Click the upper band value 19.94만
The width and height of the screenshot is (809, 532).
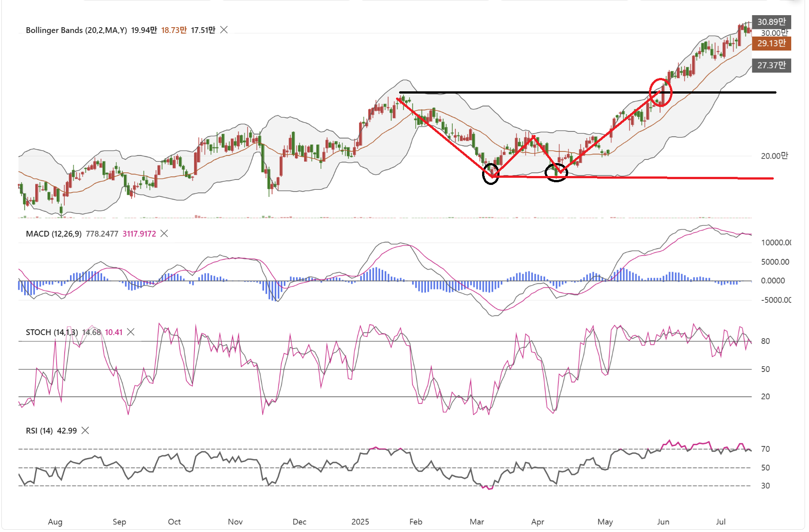(144, 30)
